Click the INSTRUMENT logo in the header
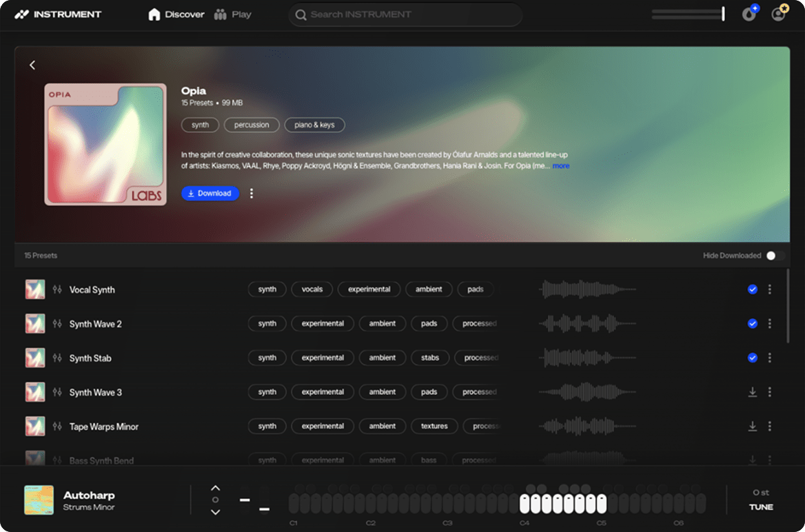The image size is (805, 532). pyautogui.click(x=58, y=14)
